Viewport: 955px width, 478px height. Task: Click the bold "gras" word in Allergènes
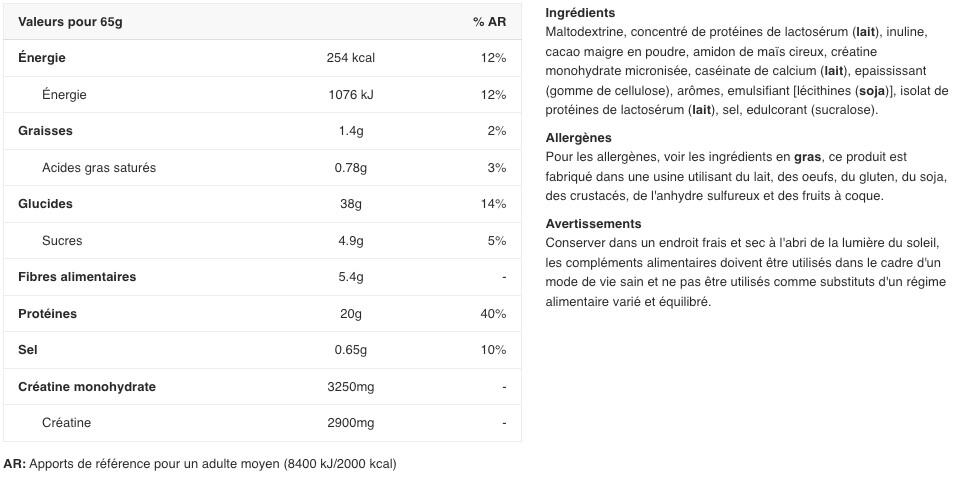coord(806,157)
